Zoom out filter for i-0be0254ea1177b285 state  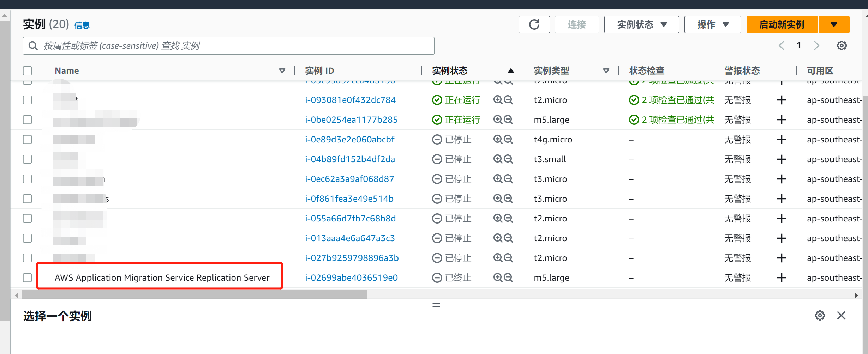[508, 120]
